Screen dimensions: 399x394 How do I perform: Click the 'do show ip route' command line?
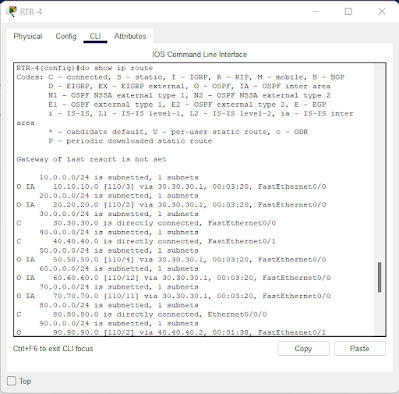85,68
